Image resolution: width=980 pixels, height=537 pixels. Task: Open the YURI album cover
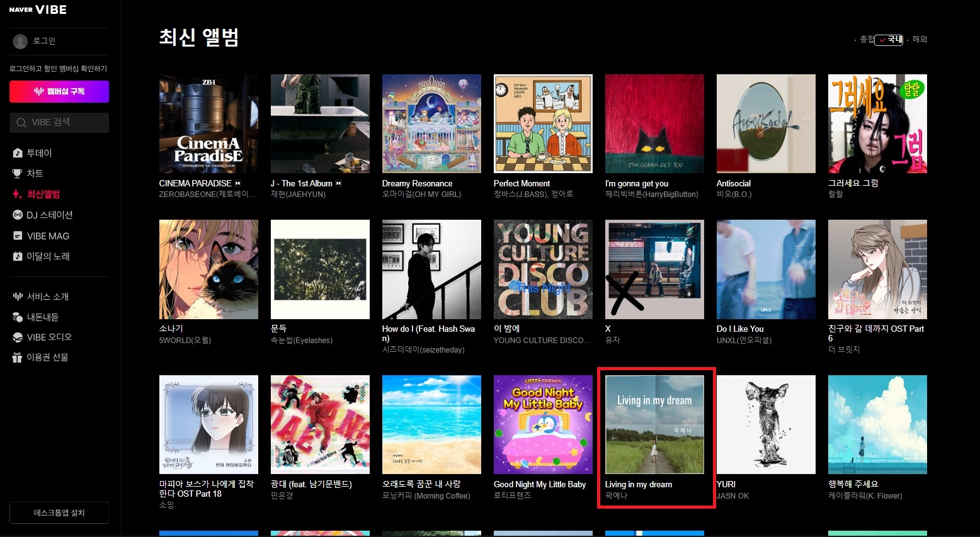[766, 424]
